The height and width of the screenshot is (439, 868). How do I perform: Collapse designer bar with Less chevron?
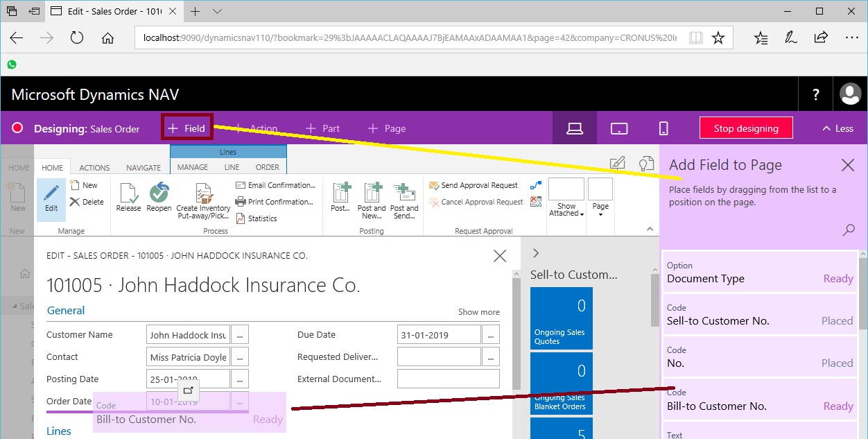(837, 128)
